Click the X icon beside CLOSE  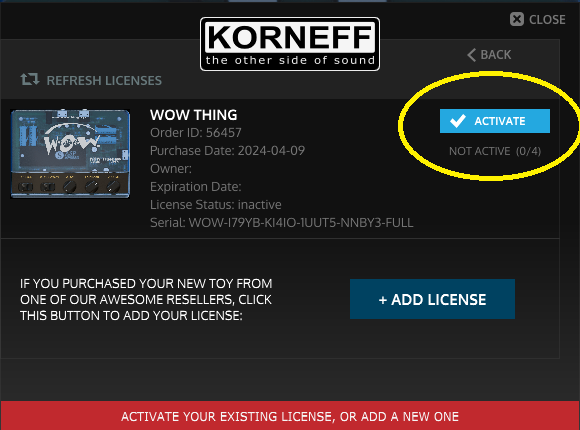tap(517, 19)
